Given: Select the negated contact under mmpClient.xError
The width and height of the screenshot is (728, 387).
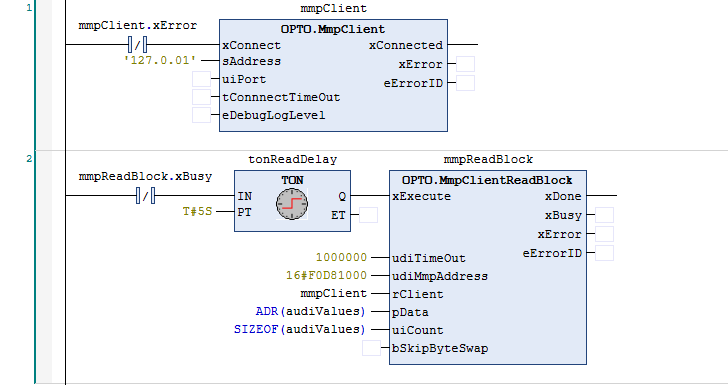Looking at the screenshot, I should pos(137,45).
